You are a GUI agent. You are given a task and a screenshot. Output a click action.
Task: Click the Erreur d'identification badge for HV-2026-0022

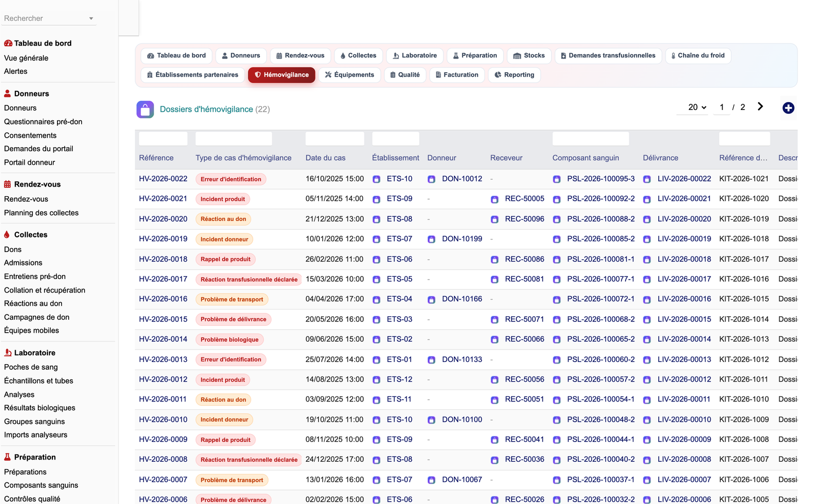pos(231,179)
